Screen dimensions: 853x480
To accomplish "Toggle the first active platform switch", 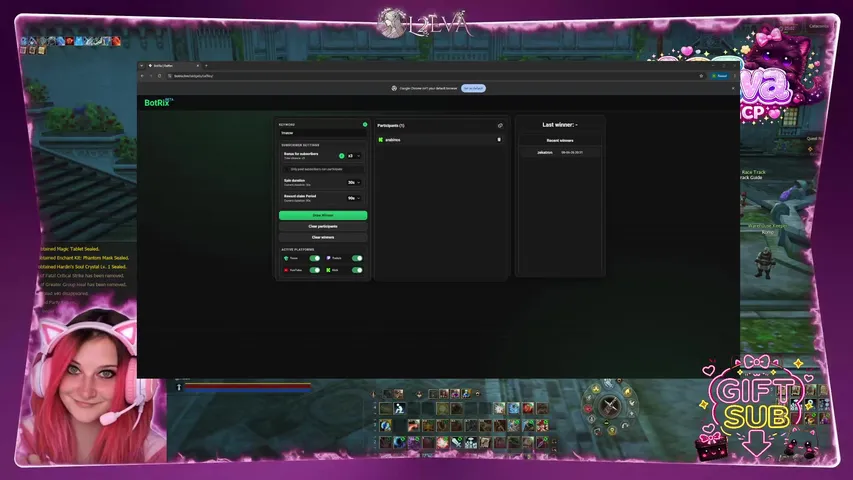I will (314, 258).
